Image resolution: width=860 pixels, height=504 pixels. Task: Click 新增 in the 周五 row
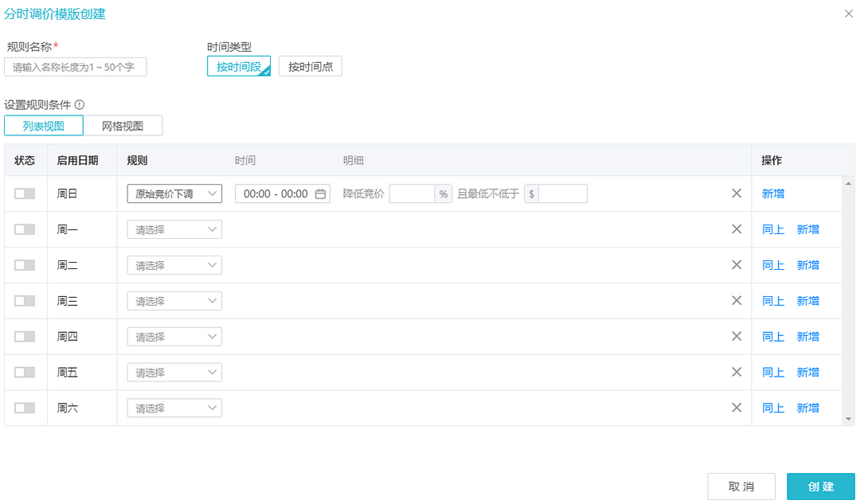pos(808,372)
